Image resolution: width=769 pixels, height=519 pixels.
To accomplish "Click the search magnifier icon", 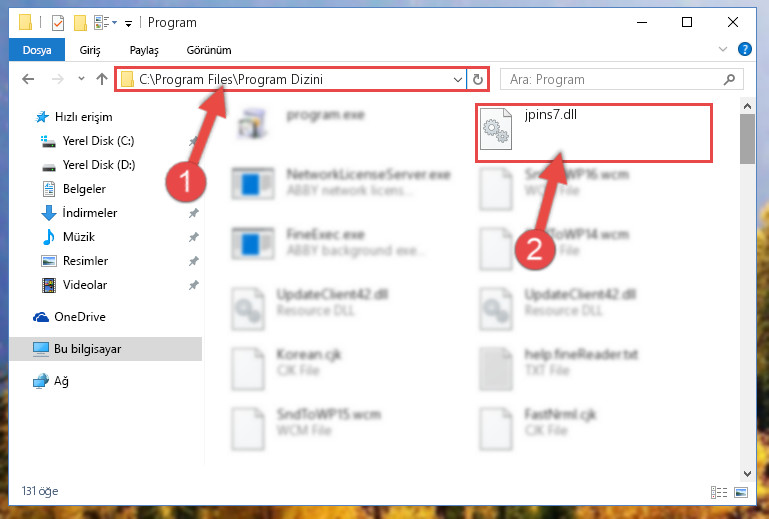I will (x=729, y=79).
